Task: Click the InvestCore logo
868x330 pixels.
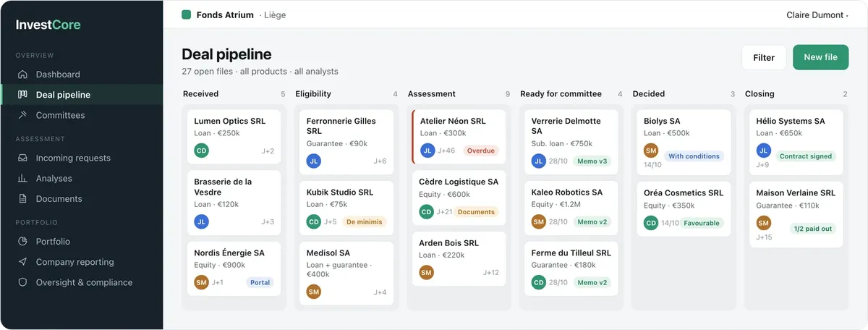Action: tap(48, 25)
